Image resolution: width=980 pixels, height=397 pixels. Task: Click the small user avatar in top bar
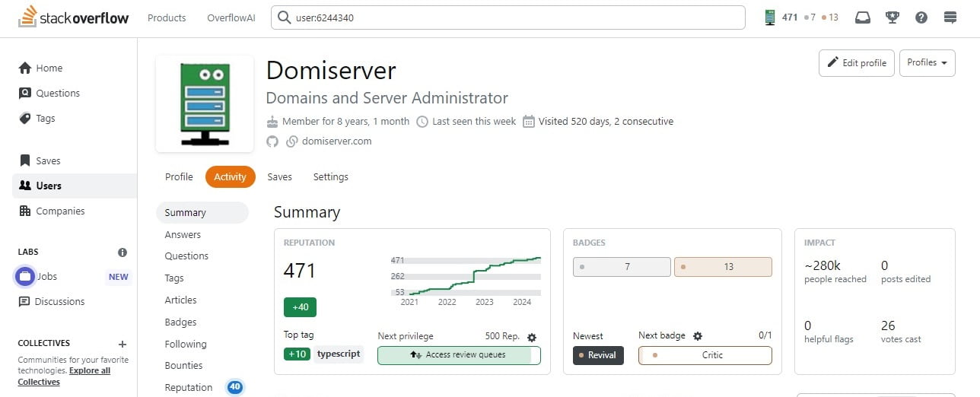pyautogui.click(x=770, y=17)
